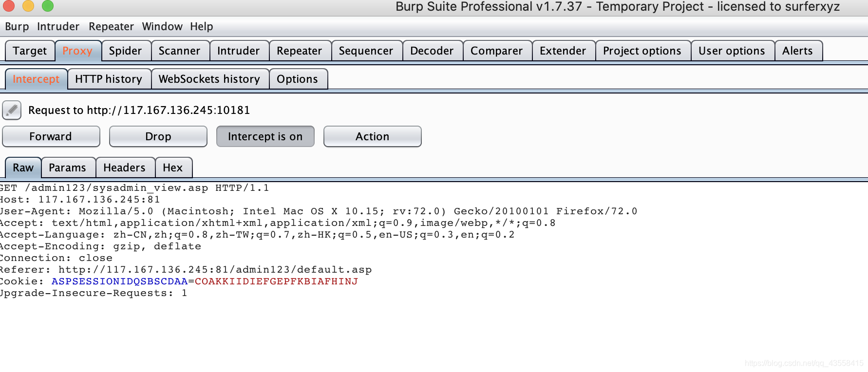Click the Referer header line
The height and width of the screenshot is (372, 868).
(186, 270)
